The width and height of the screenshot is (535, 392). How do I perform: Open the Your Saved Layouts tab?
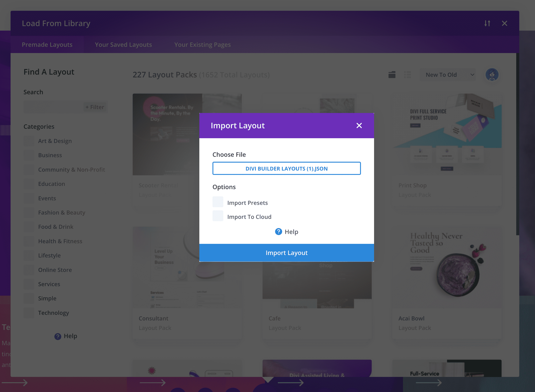coord(123,45)
